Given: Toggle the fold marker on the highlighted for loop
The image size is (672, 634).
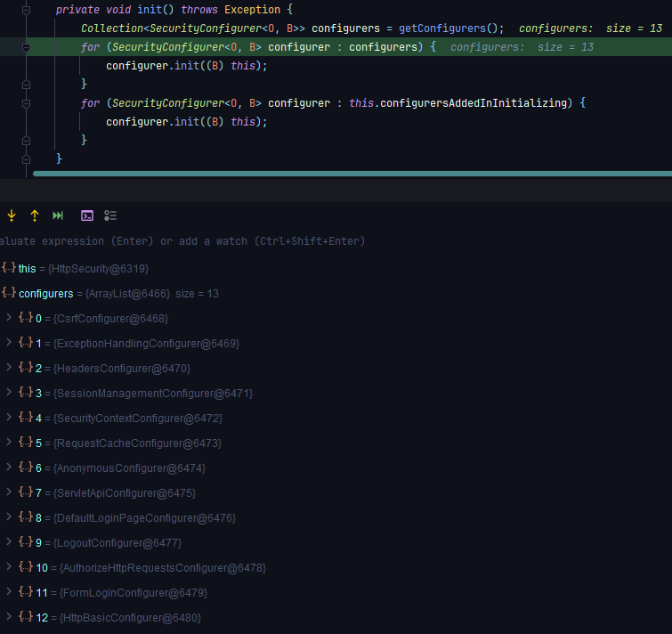Looking at the screenshot, I should pos(26,47).
